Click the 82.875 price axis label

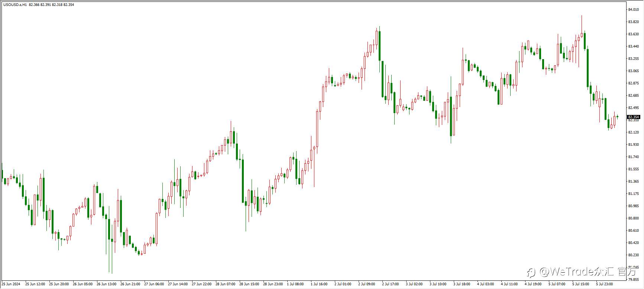(634, 83)
